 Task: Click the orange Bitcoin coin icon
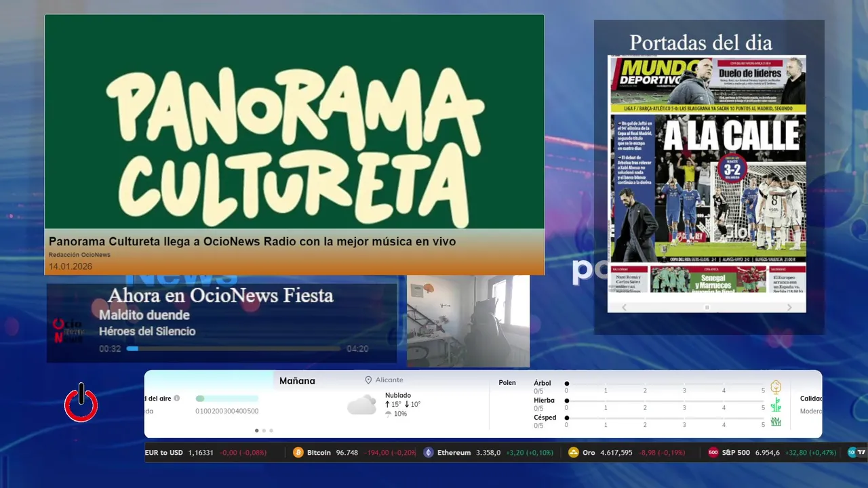click(298, 453)
